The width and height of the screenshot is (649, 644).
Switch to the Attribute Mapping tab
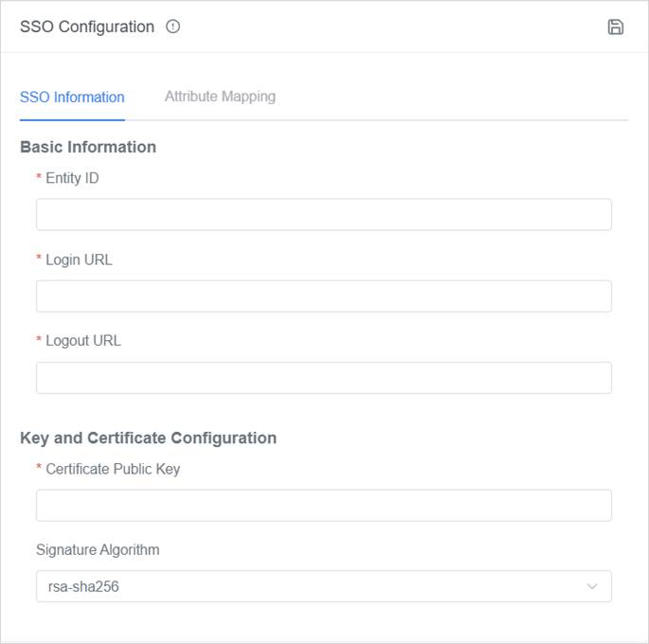pos(220,97)
